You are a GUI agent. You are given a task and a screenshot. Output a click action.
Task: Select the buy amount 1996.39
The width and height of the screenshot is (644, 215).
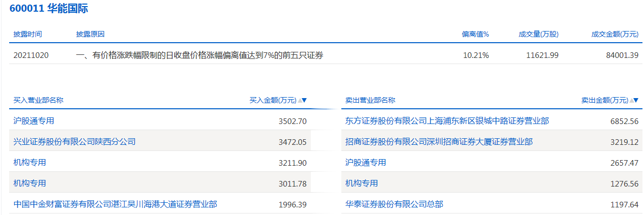(292, 204)
